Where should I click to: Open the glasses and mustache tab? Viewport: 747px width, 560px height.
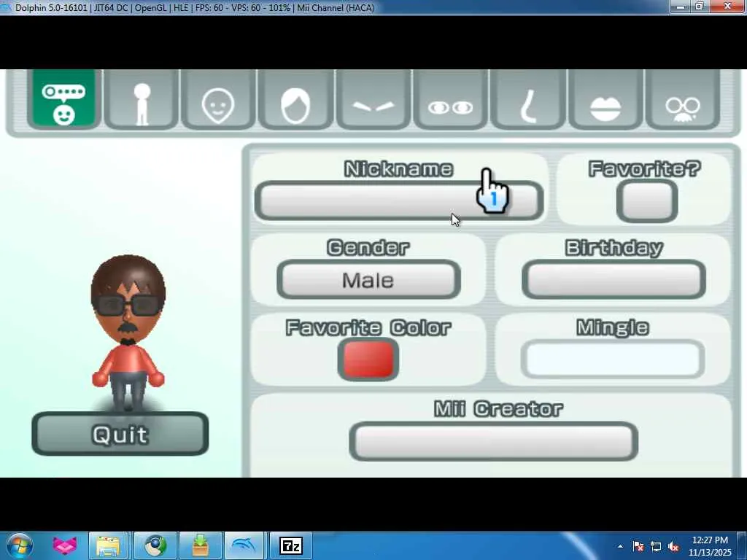tap(683, 99)
